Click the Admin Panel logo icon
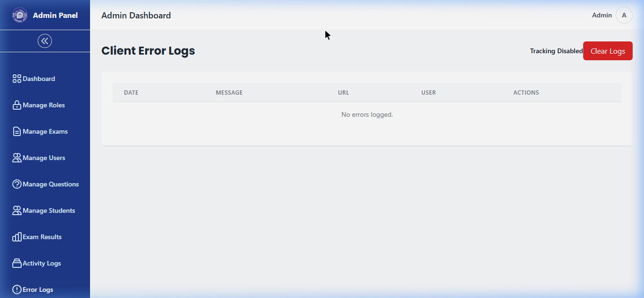This screenshot has width=644, height=298. [20, 15]
